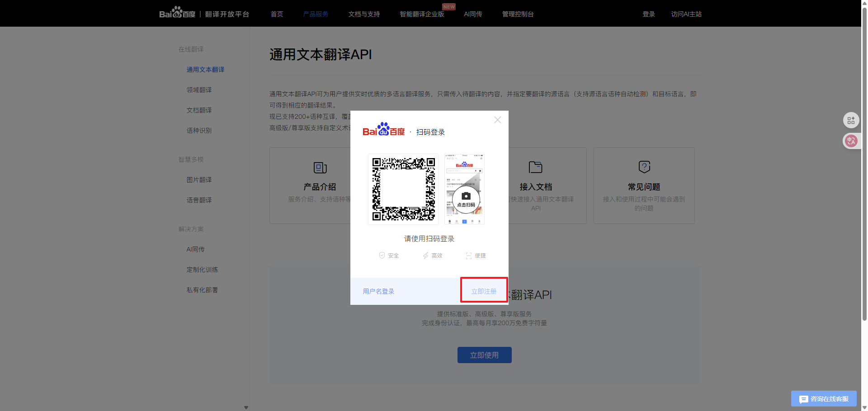Click the floating translate icon on right edge
868x411 pixels.
pyautogui.click(x=851, y=141)
